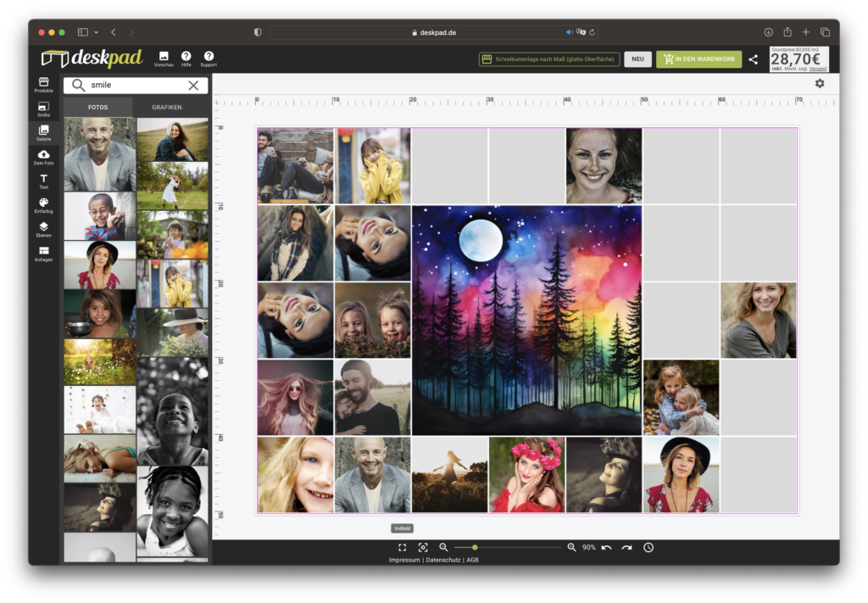The height and width of the screenshot is (603, 868).
Task: Toggle Vollbild fullscreen mode
Action: 402,548
